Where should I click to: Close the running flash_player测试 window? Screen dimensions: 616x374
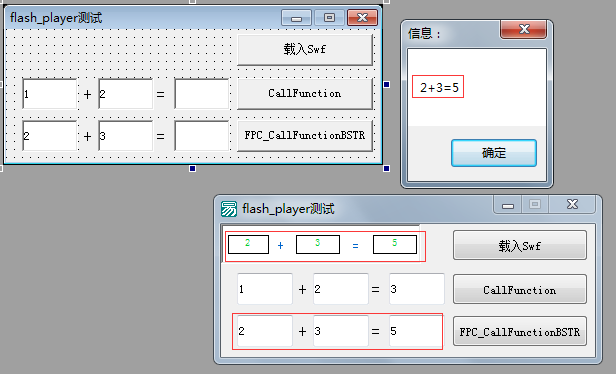pos(572,205)
